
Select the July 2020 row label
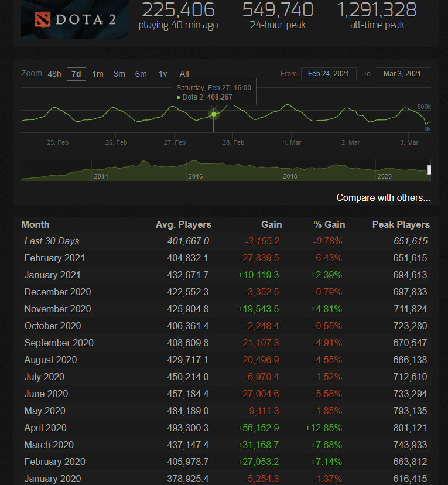[x=45, y=377]
